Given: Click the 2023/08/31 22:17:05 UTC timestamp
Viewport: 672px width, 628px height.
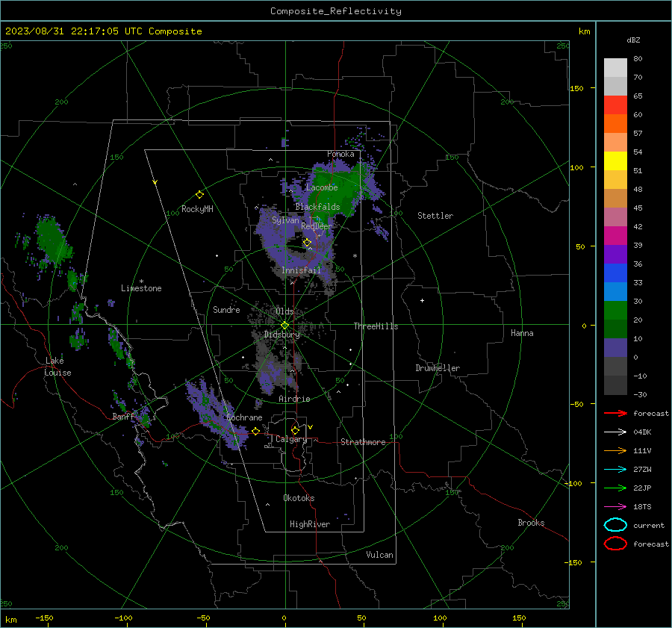Looking at the screenshot, I should [x=74, y=31].
